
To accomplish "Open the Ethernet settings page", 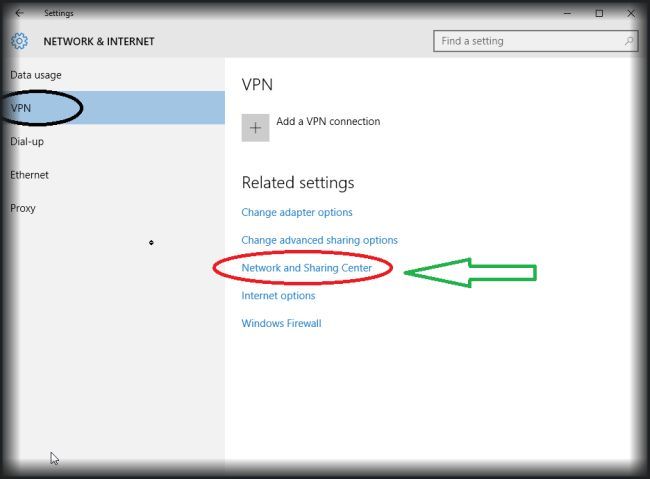I will pos(30,175).
